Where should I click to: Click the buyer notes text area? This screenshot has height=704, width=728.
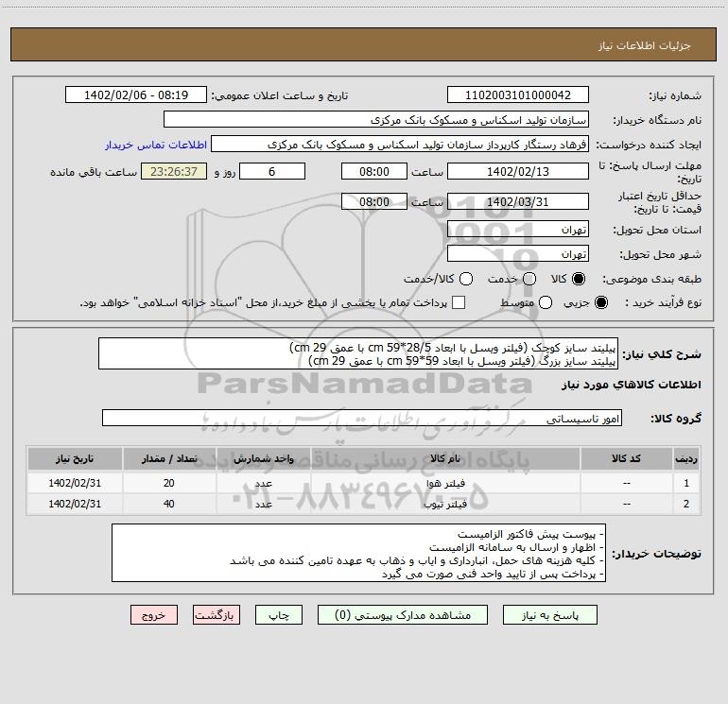coord(359,553)
